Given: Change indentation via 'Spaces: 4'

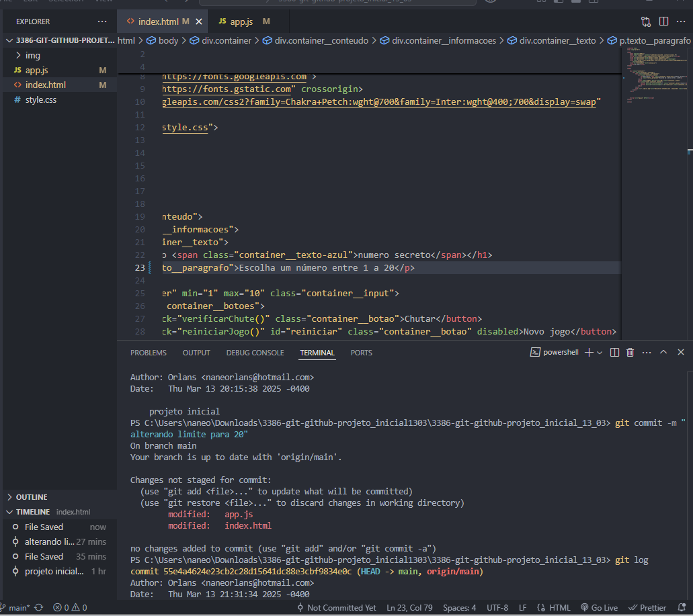Looking at the screenshot, I should coord(460,608).
